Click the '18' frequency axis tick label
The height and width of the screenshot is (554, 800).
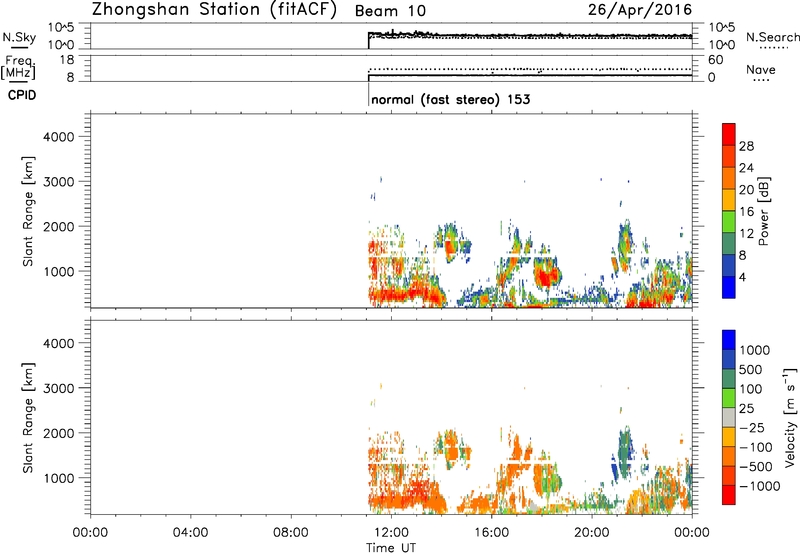pyautogui.click(x=67, y=60)
